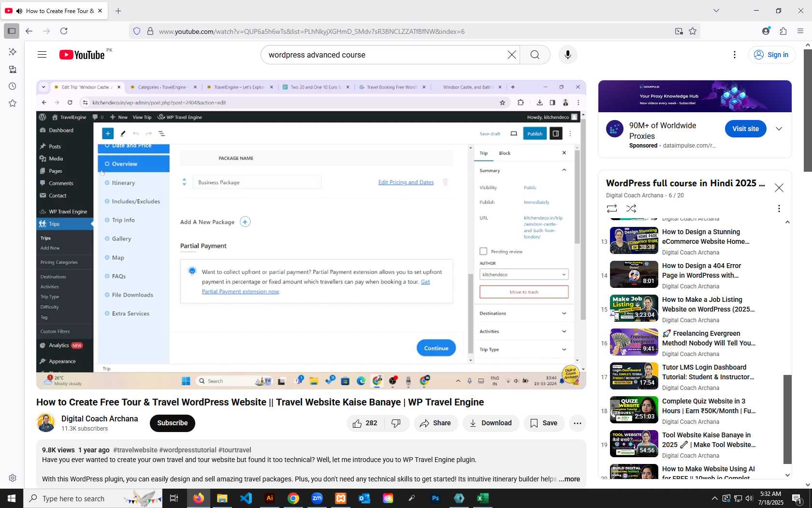Go back to the previous page
812x508 pixels.
pos(29,31)
